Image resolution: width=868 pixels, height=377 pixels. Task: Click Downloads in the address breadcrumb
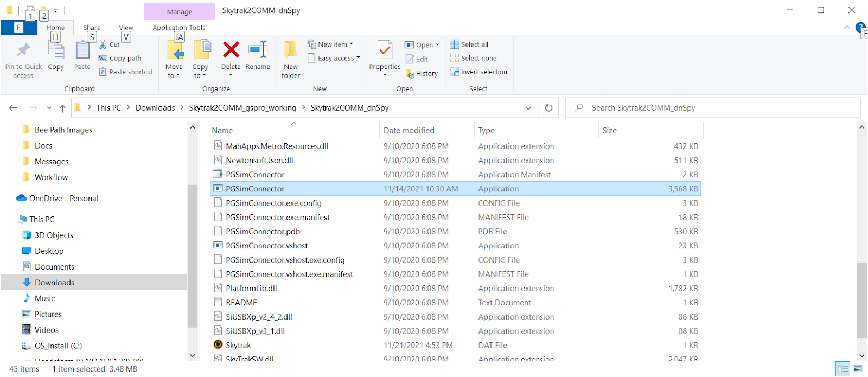[x=155, y=108]
